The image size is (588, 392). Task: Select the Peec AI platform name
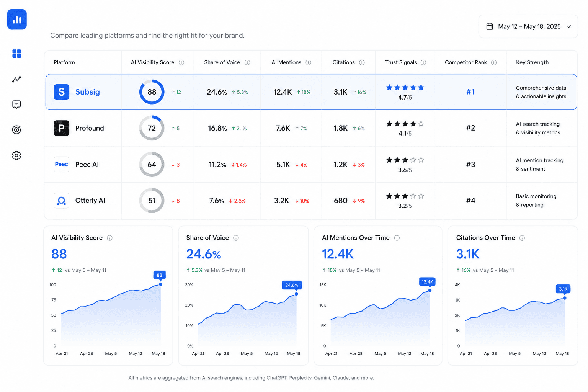pos(87,164)
